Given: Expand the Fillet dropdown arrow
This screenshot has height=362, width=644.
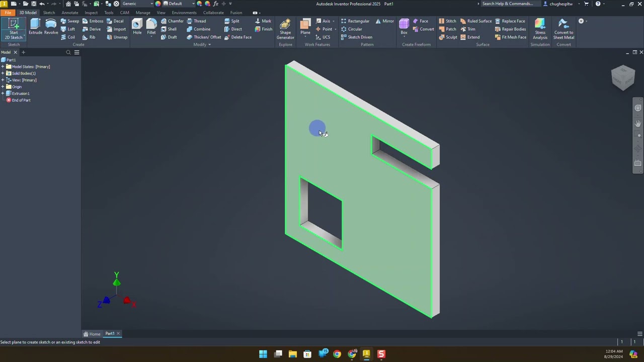Looking at the screenshot, I should (x=151, y=37).
